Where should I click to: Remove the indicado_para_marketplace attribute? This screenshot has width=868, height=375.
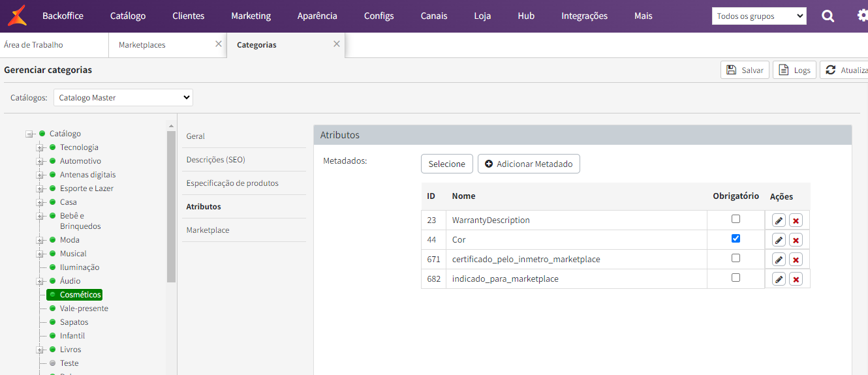[x=796, y=279]
